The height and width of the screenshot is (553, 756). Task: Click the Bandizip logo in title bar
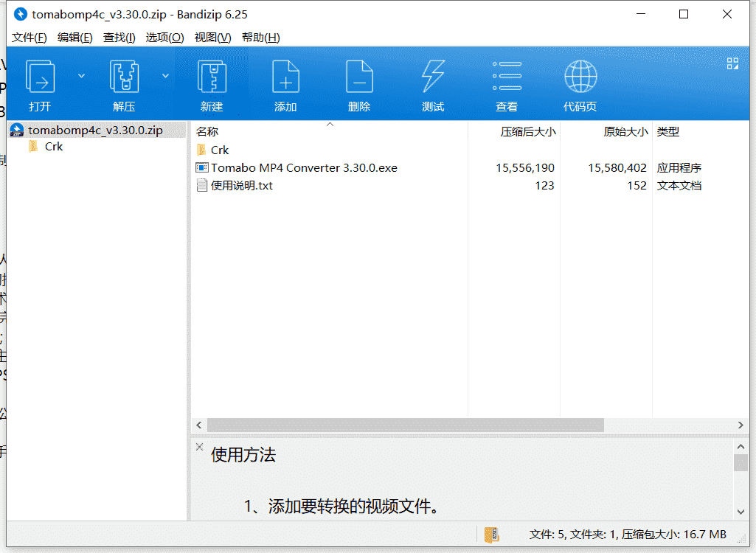(20, 15)
